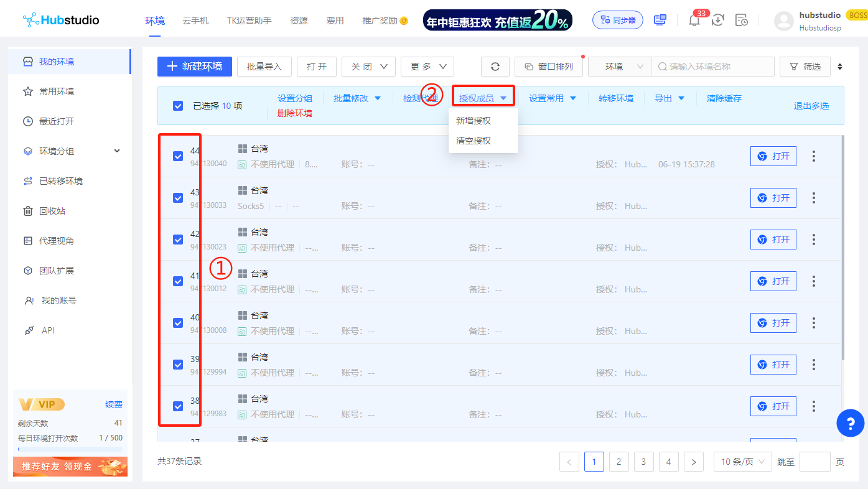The width and height of the screenshot is (868, 489).
Task: Uncheck the checkbox for environment 41
Action: (x=178, y=281)
